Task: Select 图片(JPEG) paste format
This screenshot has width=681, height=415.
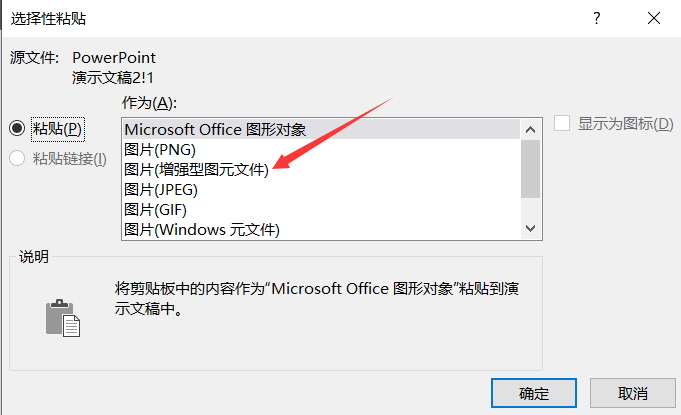Action: coord(161,190)
